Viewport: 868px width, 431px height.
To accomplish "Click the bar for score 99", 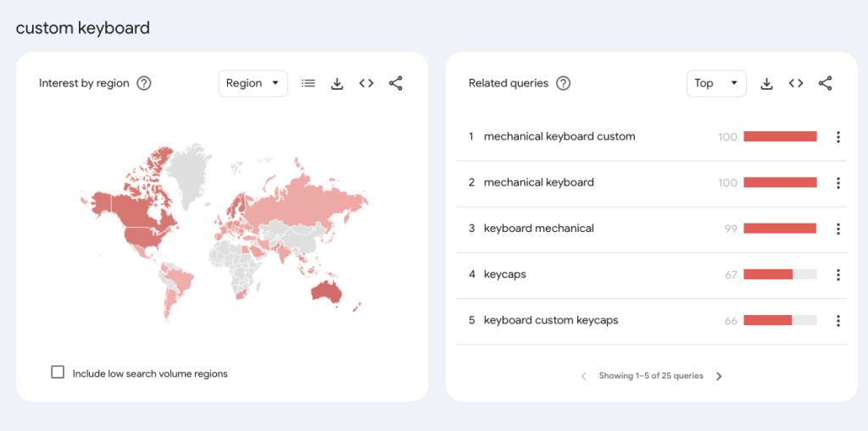I will pyautogui.click(x=780, y=229).
